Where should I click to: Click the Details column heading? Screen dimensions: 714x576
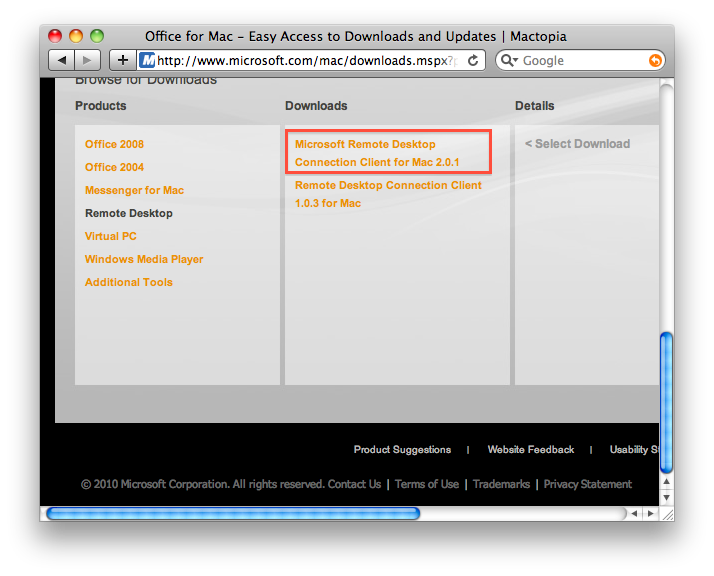click(535, 106)
